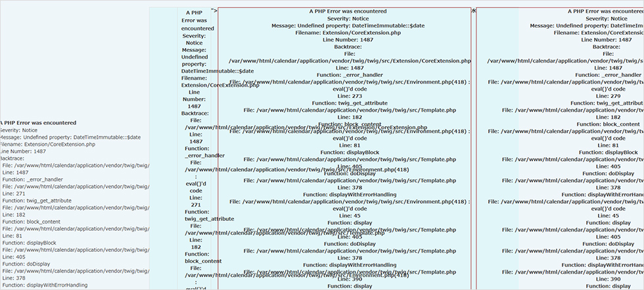The image size is (644, 290).
Task: Click 'Line: 45' in the red-bordered center block
Action: 350,216
